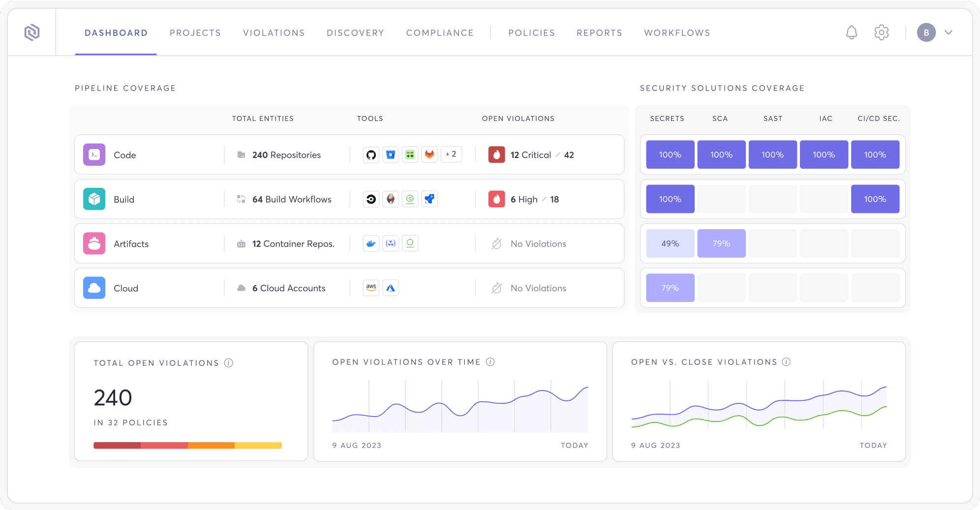Open the Total Open Violations info tooltip

[227, 363]
